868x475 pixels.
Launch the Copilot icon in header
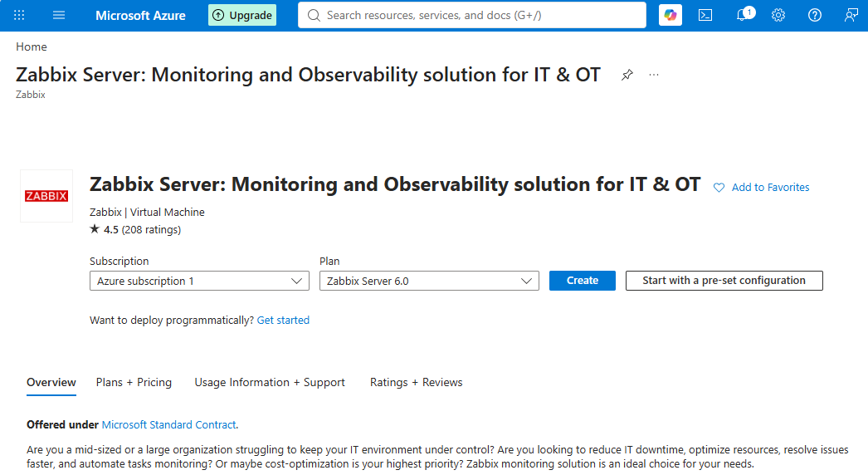click(x=671, y=15)
